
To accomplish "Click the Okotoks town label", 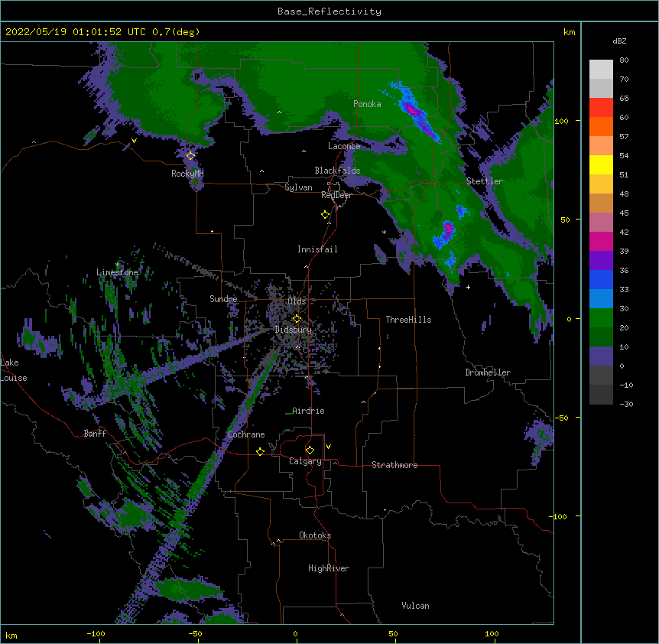I will click(x=315, y=535).
